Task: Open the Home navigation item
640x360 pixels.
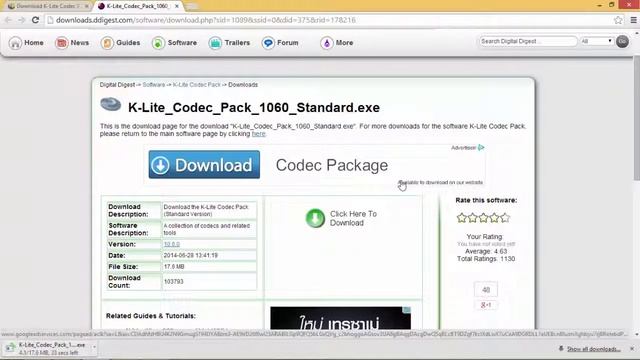Action: 27,42
